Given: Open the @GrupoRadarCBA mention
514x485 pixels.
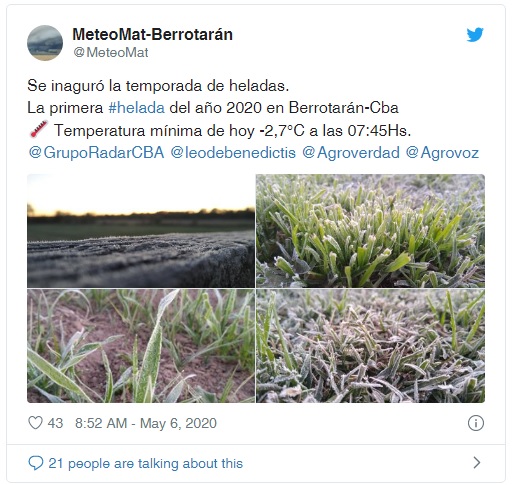Looking at the screenshot, I should pyautogui.click(x=96, y=153).
